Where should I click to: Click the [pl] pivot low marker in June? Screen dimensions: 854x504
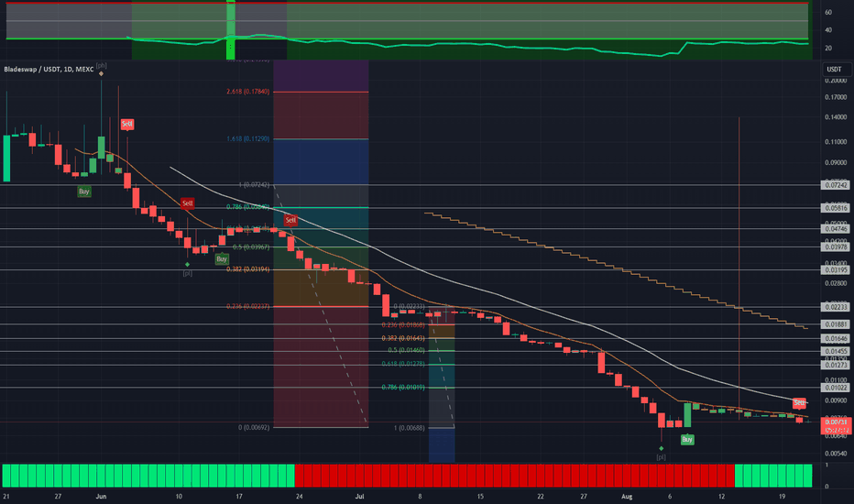187,273
